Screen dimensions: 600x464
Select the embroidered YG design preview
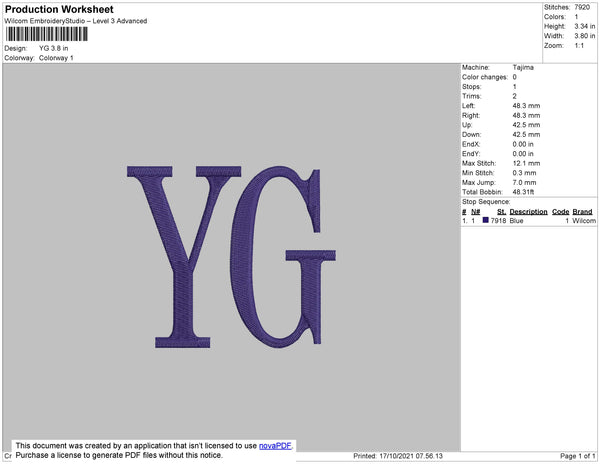point(232,257)
